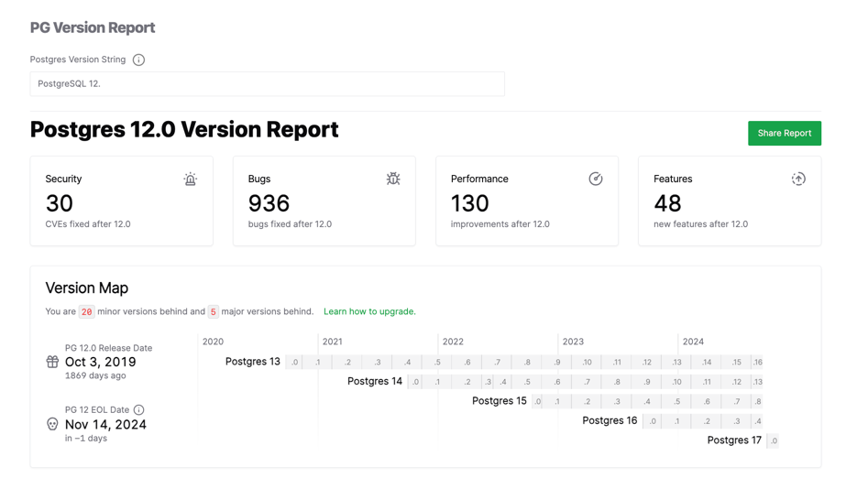Viewport: 868px width, 489px height.
Task: Click the red 20 minor versions badge
Action: (86, 312)
